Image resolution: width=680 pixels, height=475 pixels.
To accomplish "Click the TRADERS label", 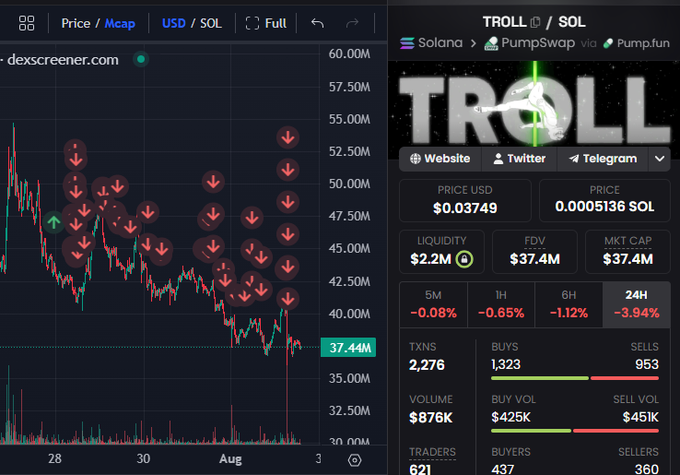I will pyautogui.click(x=432, y=452).
